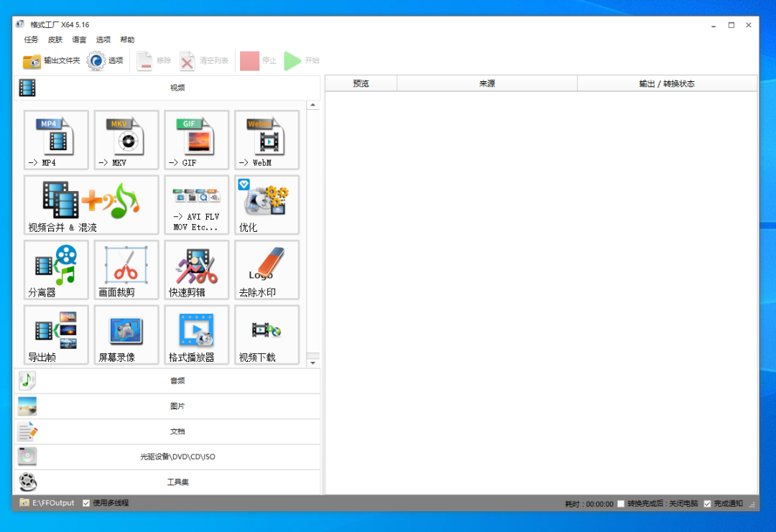Click the window resize grip in status bar
The height and width of the screenshot is (532, 776).
[x=752, y=504]
